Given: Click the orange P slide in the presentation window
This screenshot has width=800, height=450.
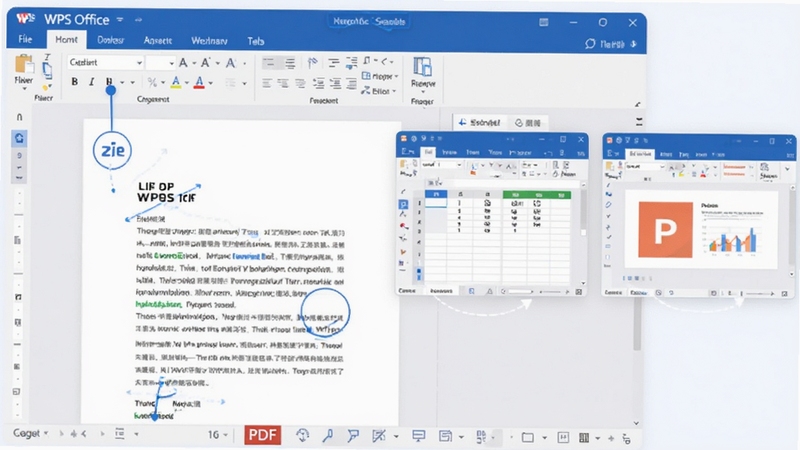Looking at the screenshot, I should [x=665, y=230].
